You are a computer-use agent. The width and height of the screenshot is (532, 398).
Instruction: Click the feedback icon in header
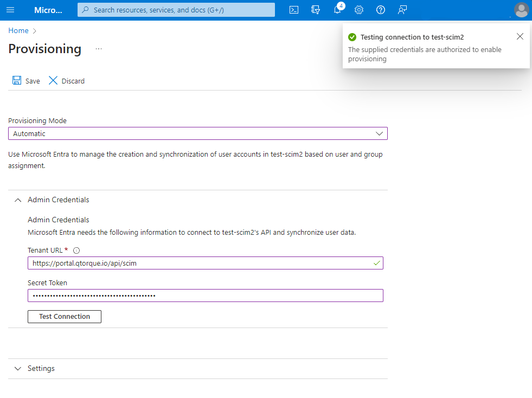click(402, 10)
